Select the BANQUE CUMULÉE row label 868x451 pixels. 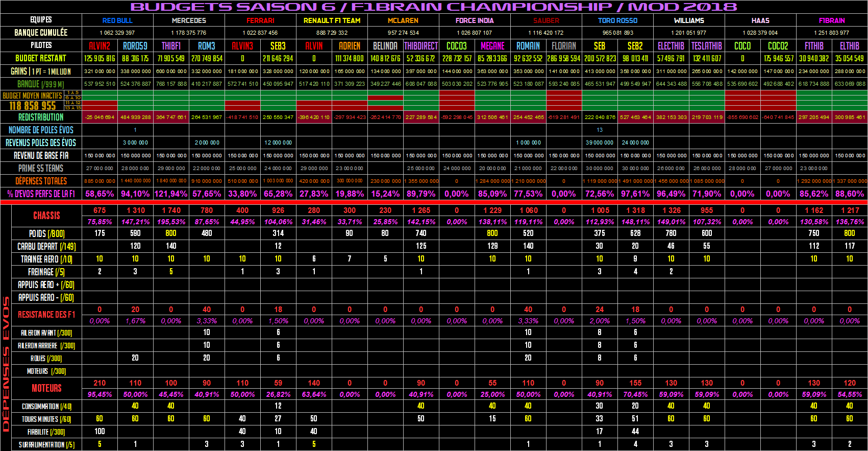point(41,33)
